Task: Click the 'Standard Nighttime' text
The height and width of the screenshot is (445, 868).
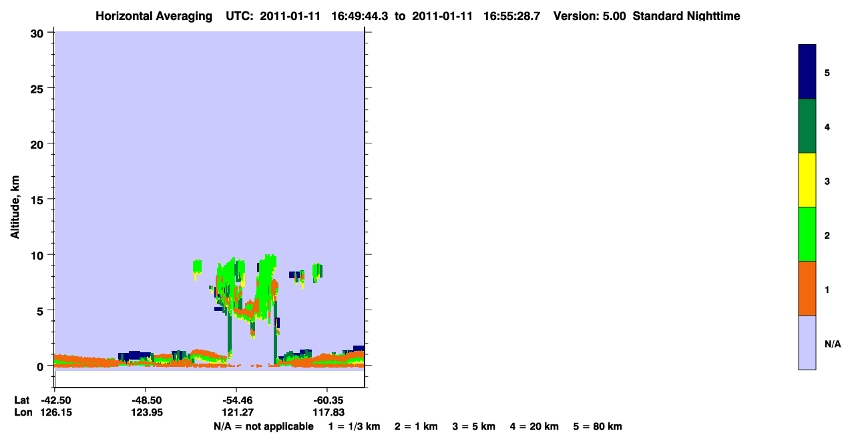Action: 686,16
